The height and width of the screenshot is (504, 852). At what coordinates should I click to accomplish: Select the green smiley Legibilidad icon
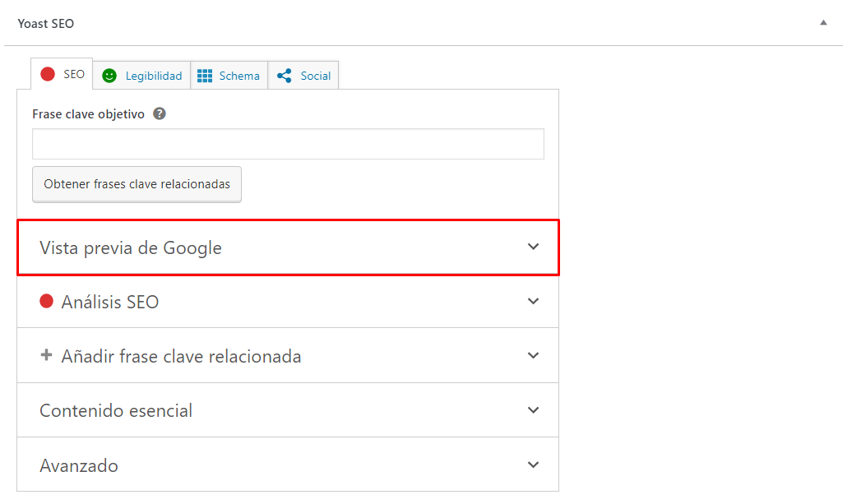coord(108,75)
